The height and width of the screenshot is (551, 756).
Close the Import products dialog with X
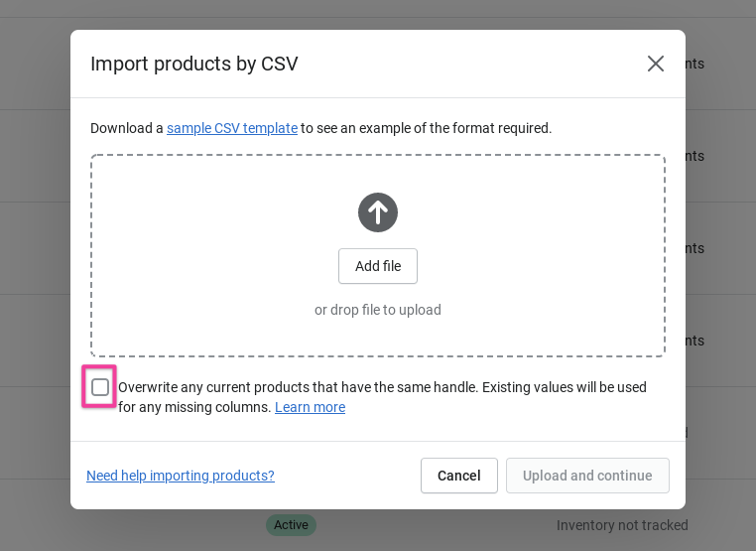coord(656,64)
